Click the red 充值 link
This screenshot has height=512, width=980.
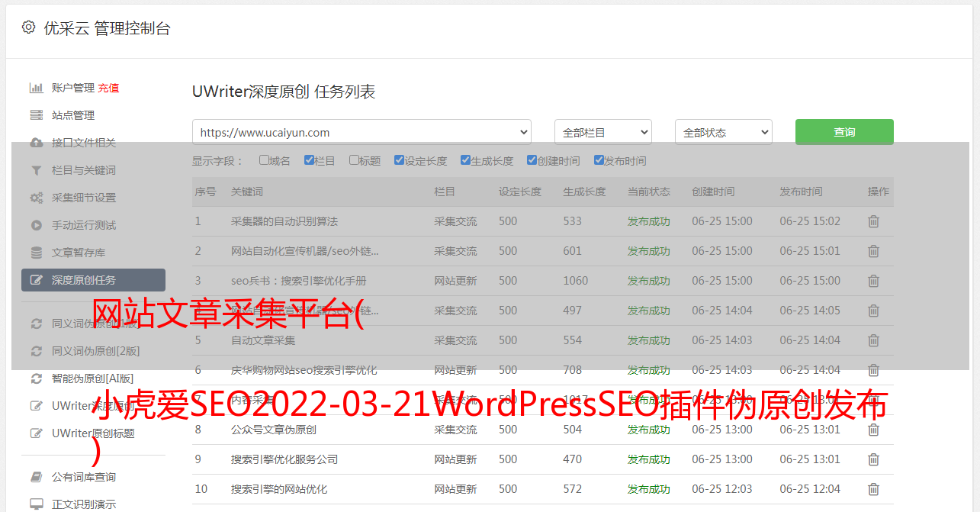coord(108,88)
